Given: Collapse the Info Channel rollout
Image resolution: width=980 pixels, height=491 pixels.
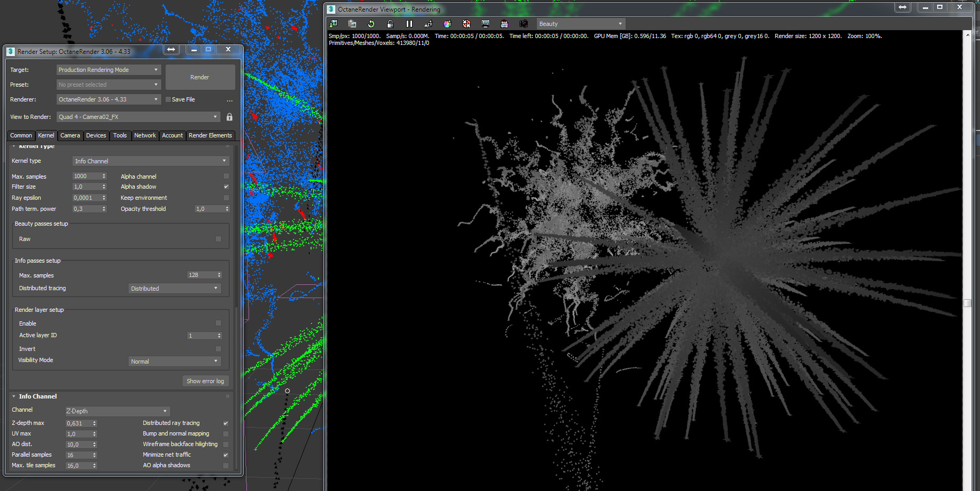Looking at the screenshot, I should [14, 396].
